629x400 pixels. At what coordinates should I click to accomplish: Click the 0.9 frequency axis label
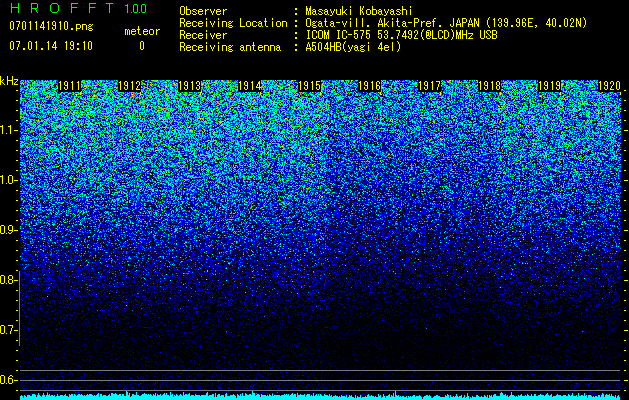coord(7,230)
